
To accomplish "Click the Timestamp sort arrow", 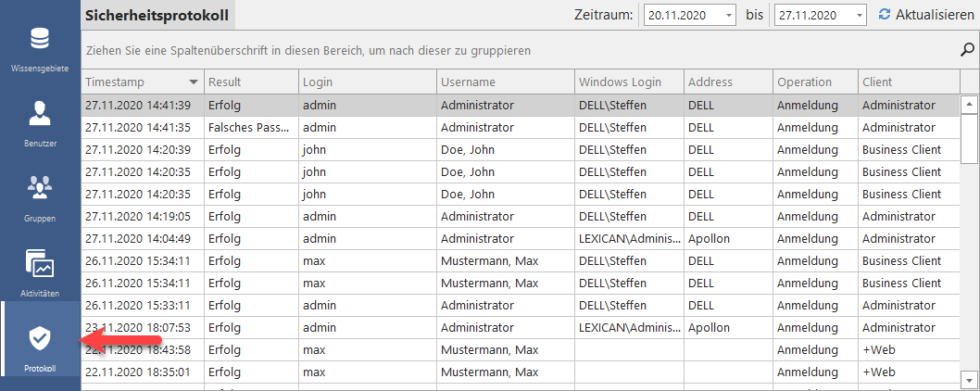I will click(193, 82).
